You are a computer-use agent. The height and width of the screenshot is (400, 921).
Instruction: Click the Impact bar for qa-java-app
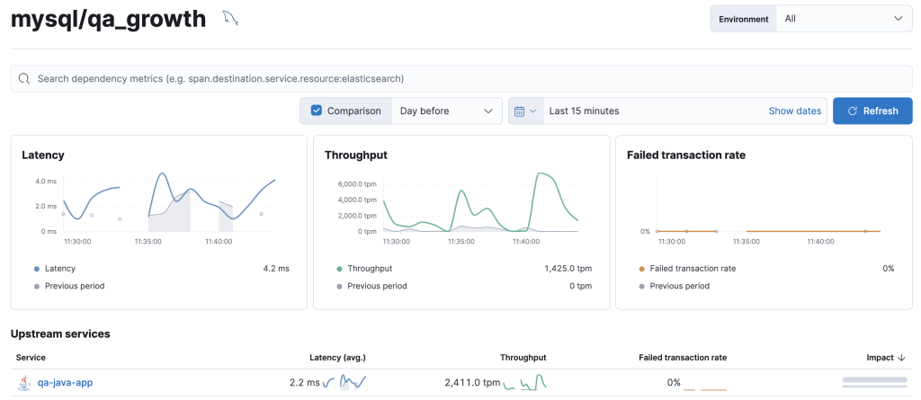(875, 383)
